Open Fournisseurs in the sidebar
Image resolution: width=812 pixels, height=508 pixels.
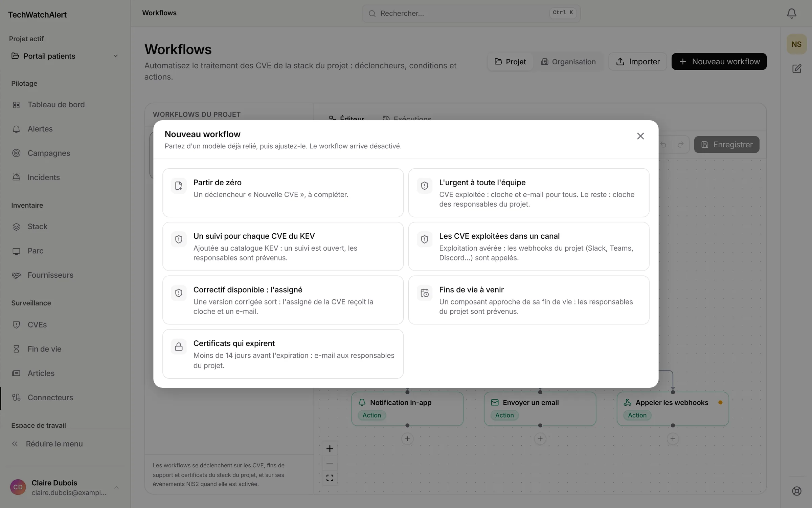click(x=65, y=275)
